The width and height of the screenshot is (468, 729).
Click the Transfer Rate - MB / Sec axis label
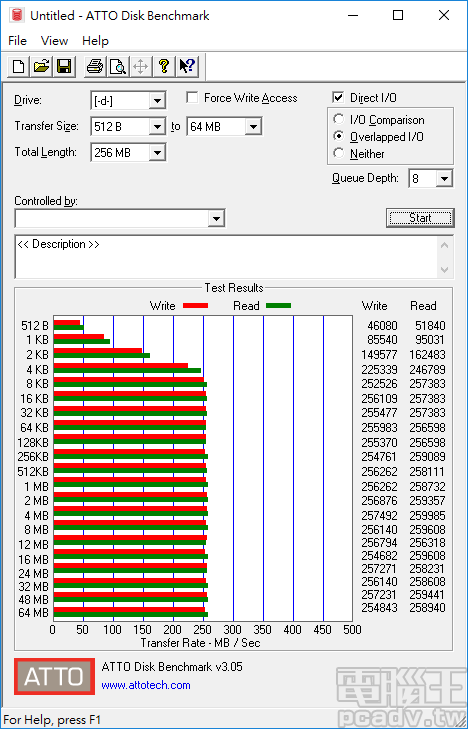[200, 643]
